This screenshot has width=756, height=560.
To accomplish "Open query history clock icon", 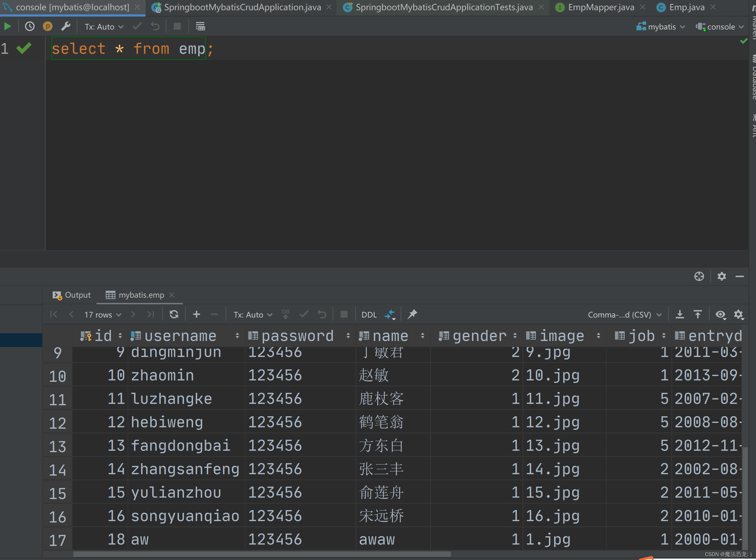I will (30, 26).
